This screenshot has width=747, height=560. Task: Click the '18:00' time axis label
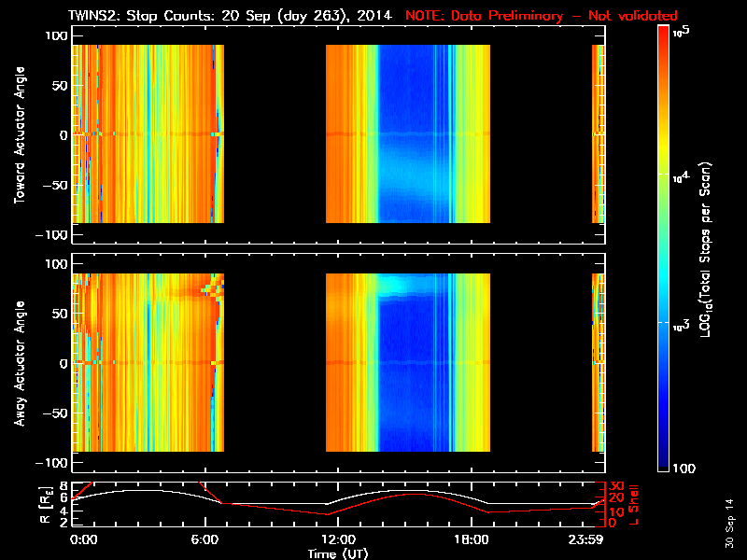[x=472, y=540]
